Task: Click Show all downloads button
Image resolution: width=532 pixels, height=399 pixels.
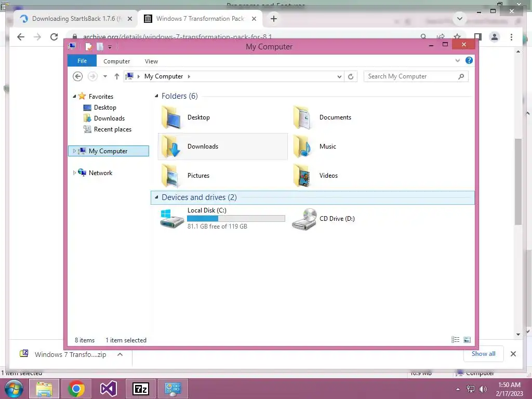Action: [x=484, y=353]
